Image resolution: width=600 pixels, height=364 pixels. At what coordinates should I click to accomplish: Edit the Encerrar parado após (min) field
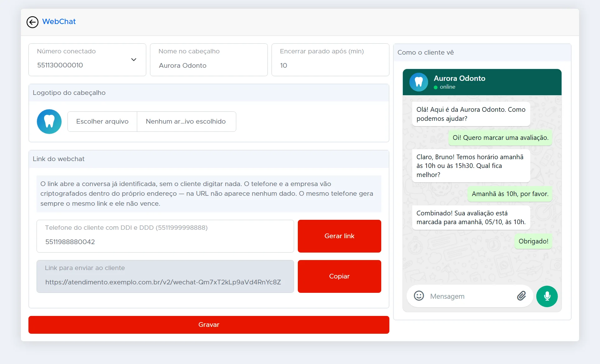tap(330, 60)
